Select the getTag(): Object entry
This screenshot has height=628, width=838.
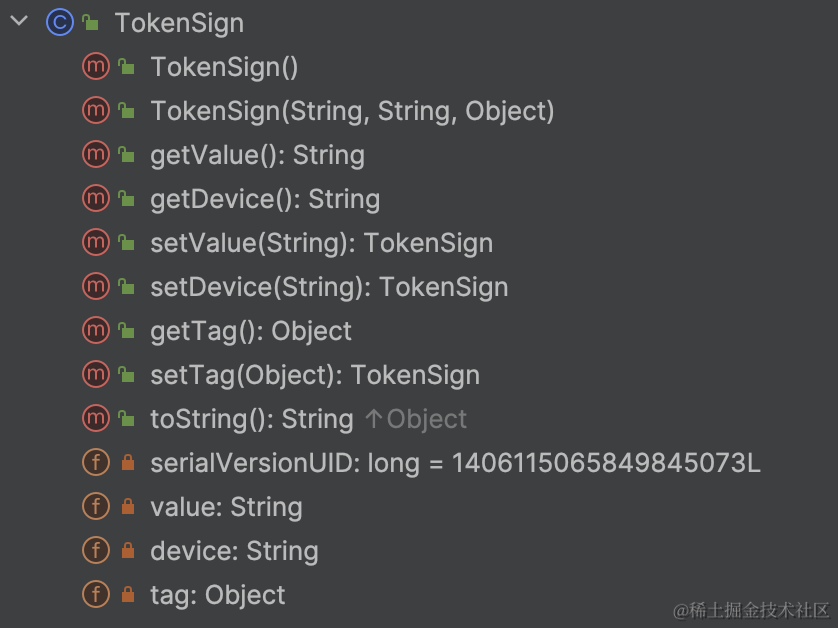[x=250, y=331]
